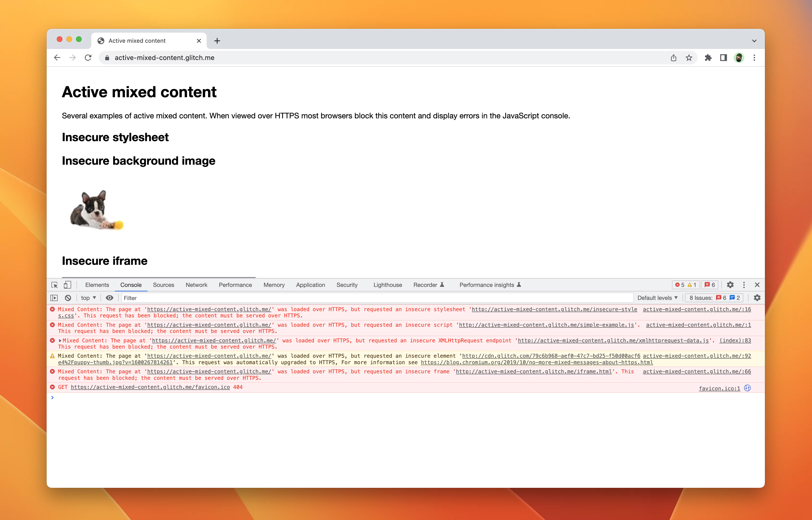Go back with the browser back arrow
The image size is (812, 520).
pos(57,58)
